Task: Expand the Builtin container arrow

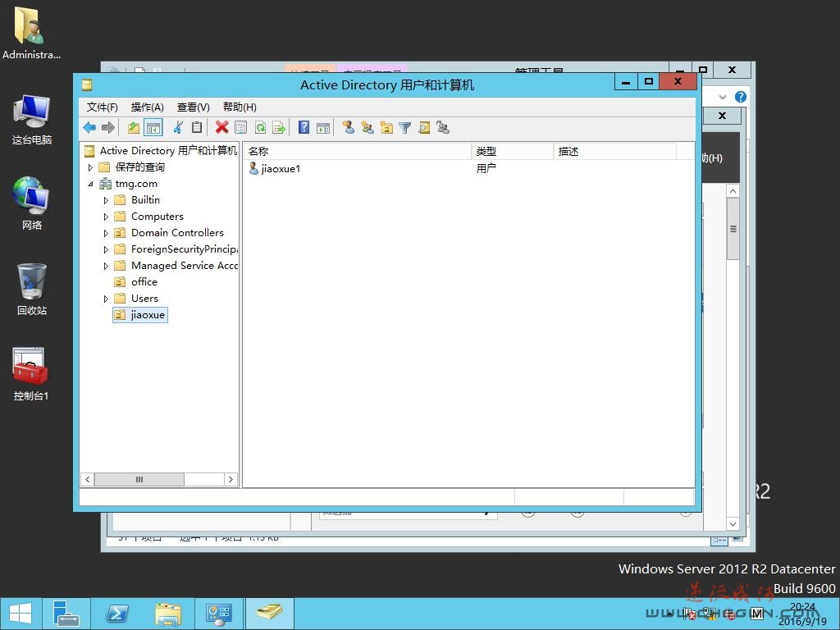Action: [x=106, y=200]
